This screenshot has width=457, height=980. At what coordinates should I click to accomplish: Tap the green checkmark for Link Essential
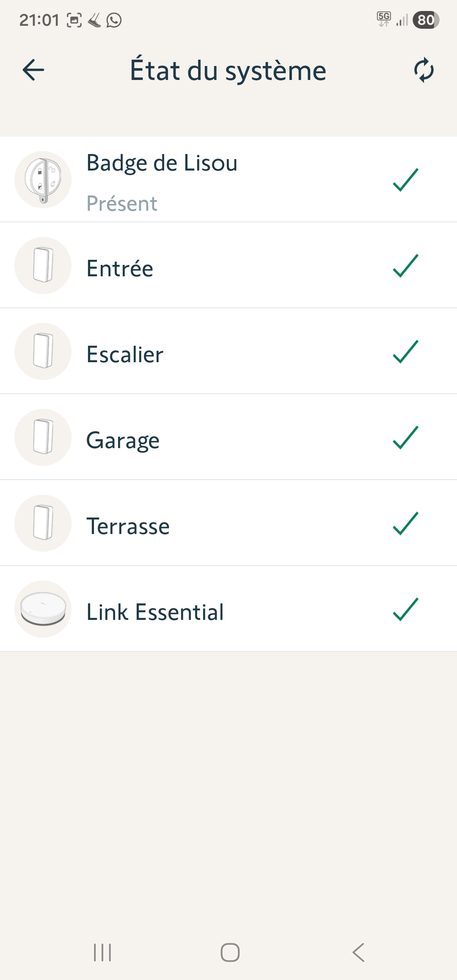(x=405, y=609)
